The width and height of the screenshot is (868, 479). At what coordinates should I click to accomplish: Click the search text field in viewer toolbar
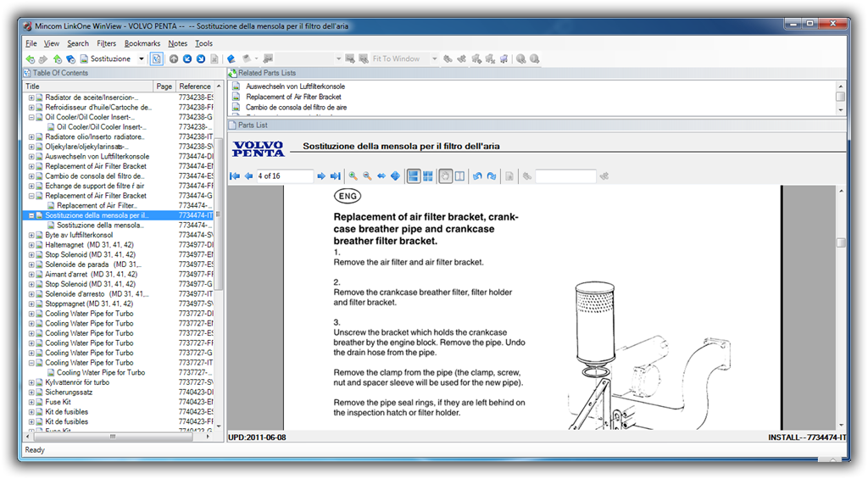click(x=565, y=176)
